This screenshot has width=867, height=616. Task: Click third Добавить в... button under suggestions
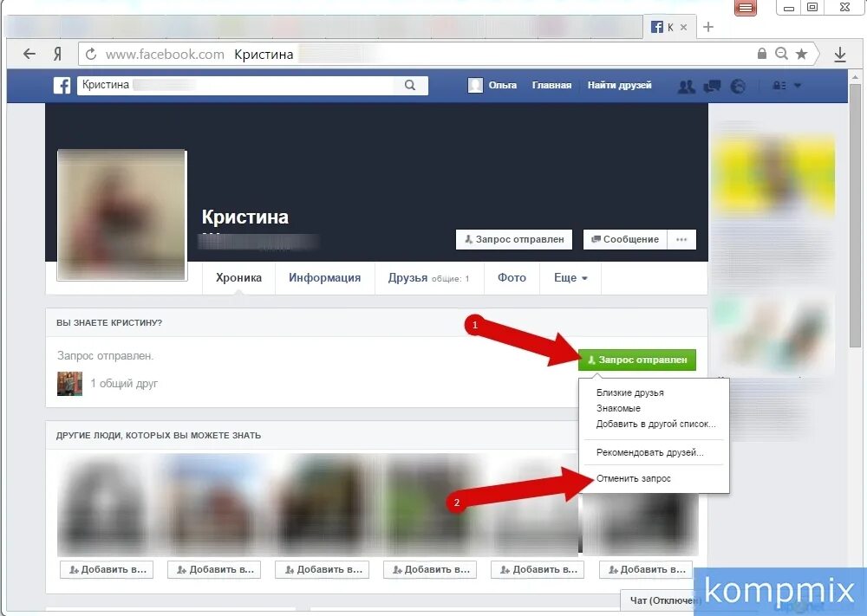pos(323,569)
